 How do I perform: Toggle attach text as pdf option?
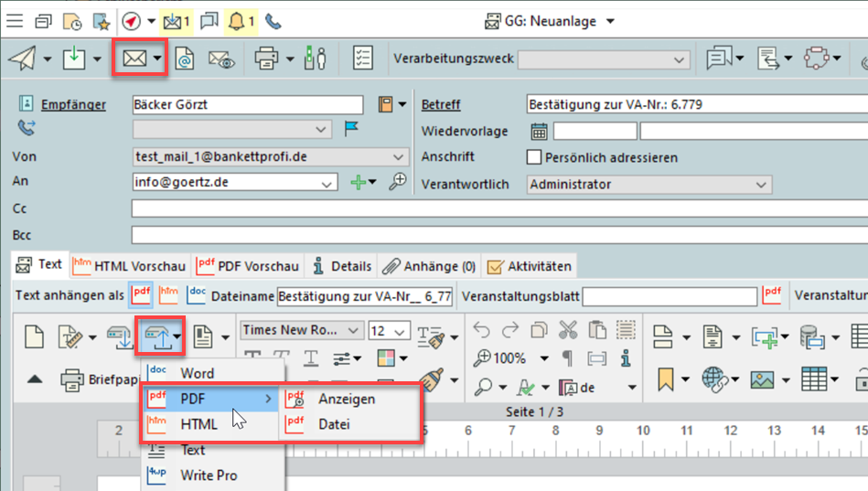140,295
